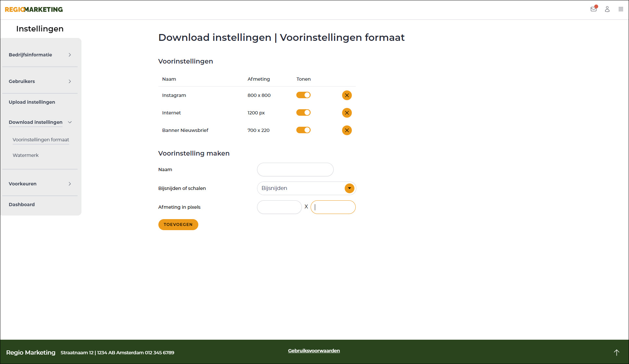
Task: Turn off the Internet preset toggle
Action: point(303,112)
